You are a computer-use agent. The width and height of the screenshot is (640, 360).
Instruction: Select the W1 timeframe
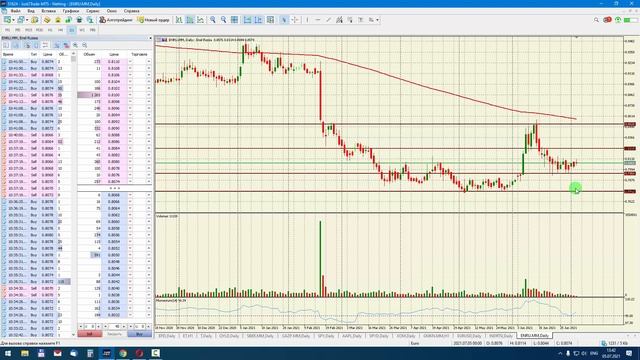tap(82, 30)
